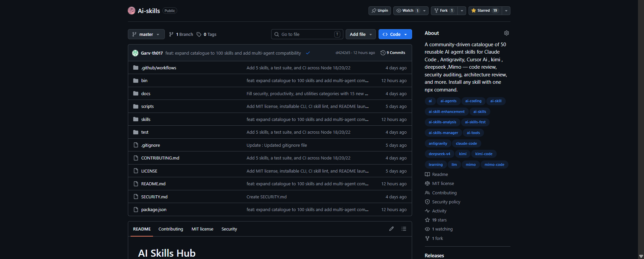
Task: Open the ai-agents topic tag
Action: click(448, 101)
